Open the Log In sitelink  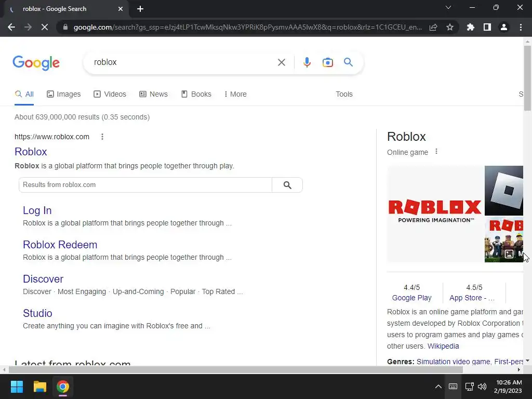pos(37,210)
